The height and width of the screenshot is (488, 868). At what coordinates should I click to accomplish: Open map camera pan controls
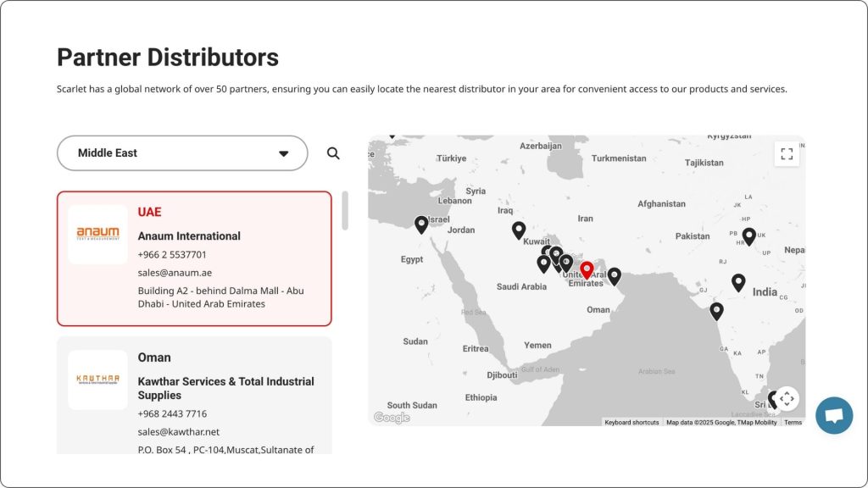point(787,398)
